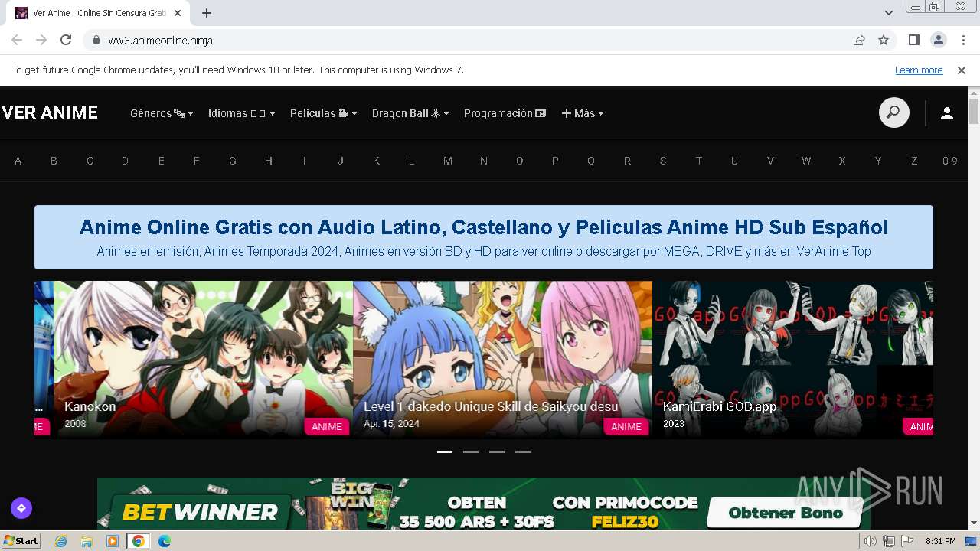Click the page vertical scrollbar thumb
The height and width of the screenshot is (551, 980).
click(974, 111)
